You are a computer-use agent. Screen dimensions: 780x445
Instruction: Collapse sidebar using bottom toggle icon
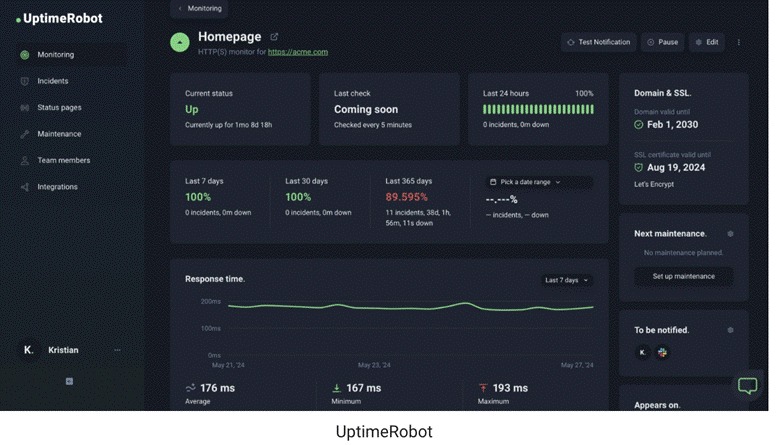pyautogui.click(x=69, y=381)
